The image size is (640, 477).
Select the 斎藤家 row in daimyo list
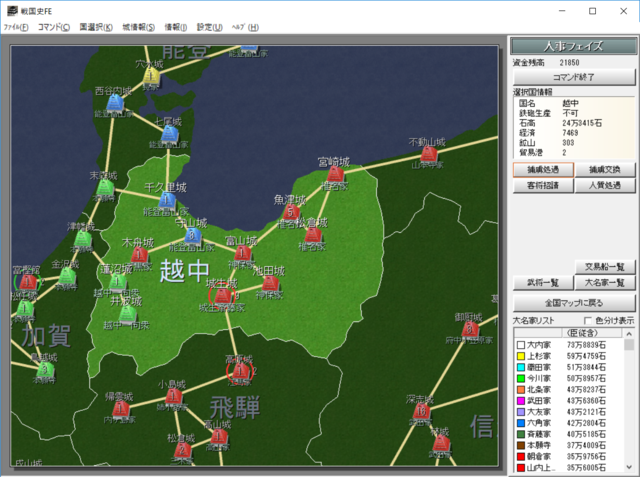point(569,434)
